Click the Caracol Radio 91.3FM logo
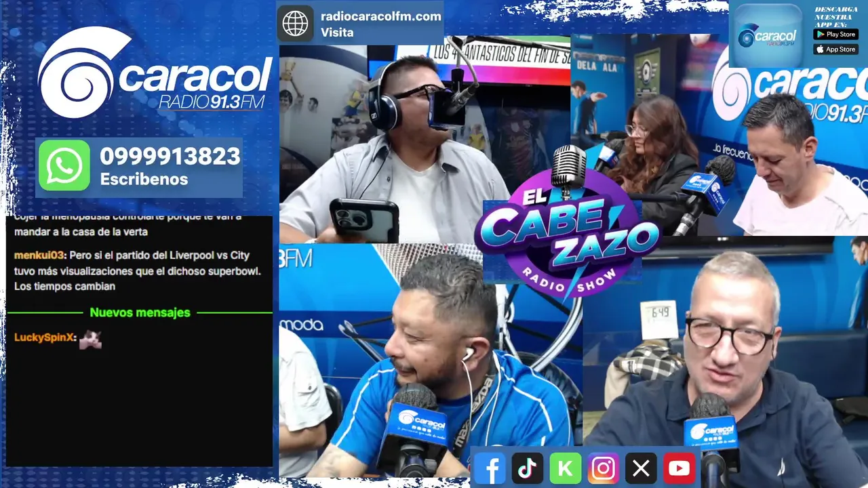Screen dimensions: 868x488 click(x=155, y=73)
